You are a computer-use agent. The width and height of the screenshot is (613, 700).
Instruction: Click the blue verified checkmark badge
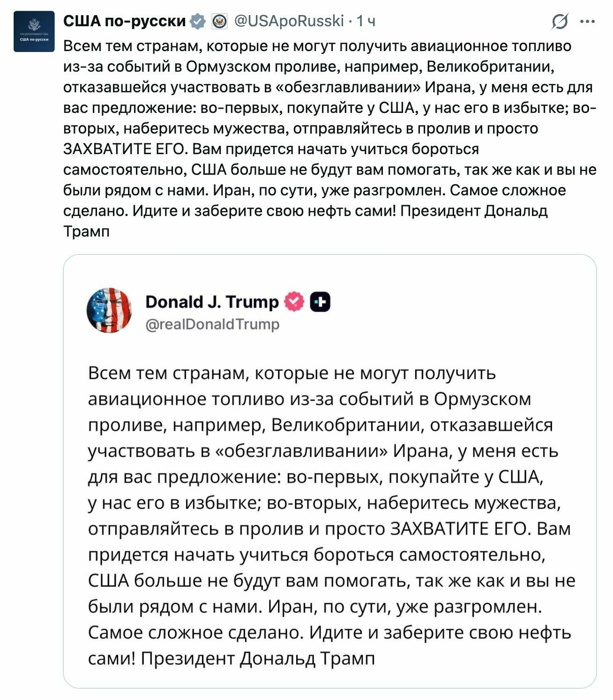point(198,22)
